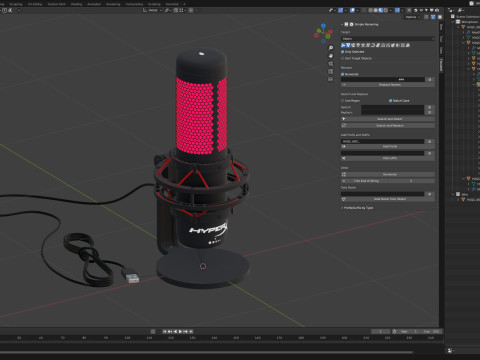
Task: Toggle the Only Selected checkbox
Action: 342,52
